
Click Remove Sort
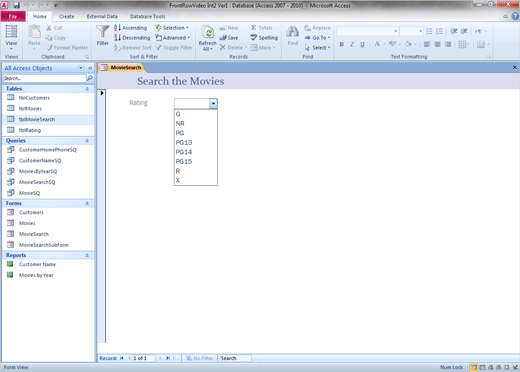click(133, 48)
